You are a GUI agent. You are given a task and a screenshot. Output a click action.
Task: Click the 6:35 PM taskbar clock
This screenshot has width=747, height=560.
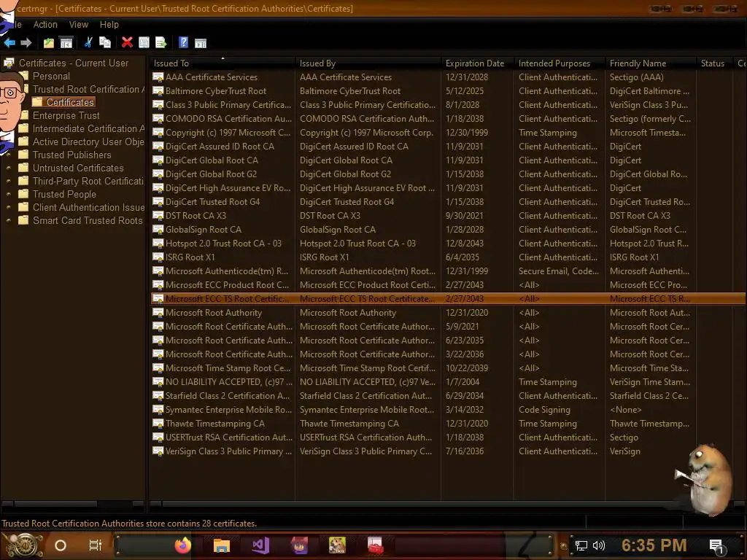654,545
